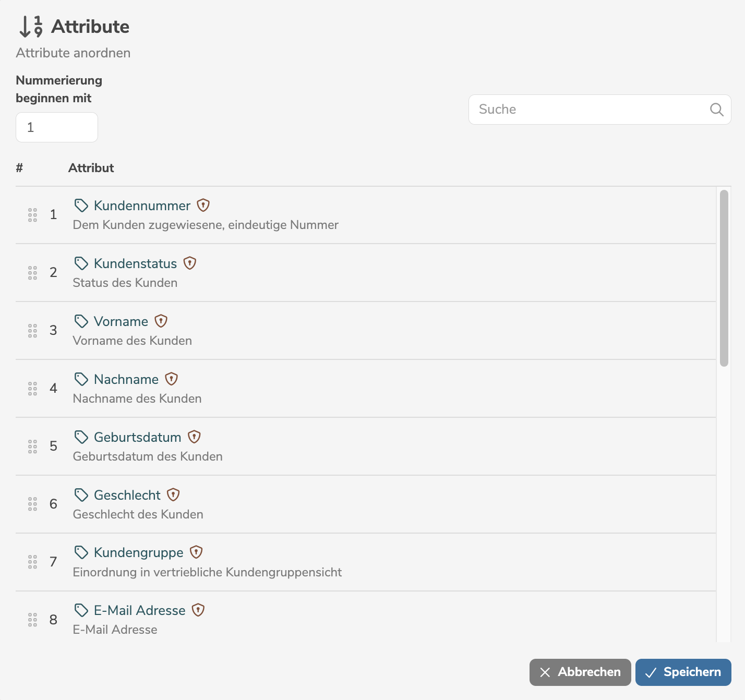Click the magnifier icon in the Suche field
This screenshot has height=700, width=745.
point(716,110)
